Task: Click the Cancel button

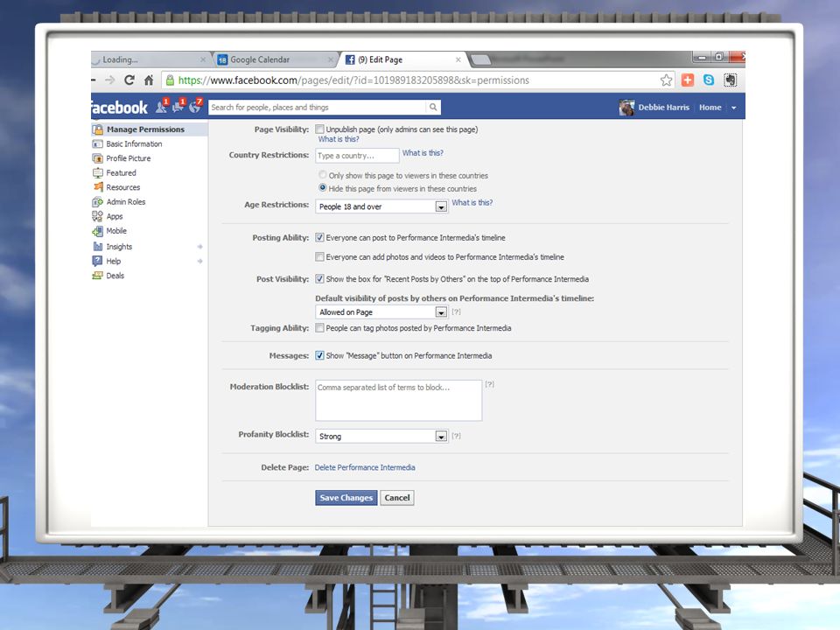Action: click(x=397, y=498)
